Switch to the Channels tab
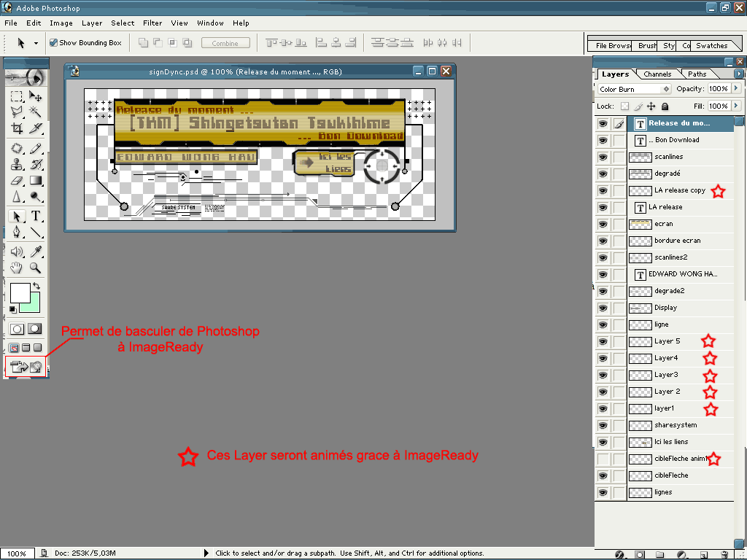The height and width of the screenshot is (560, 747). (657, 74)
